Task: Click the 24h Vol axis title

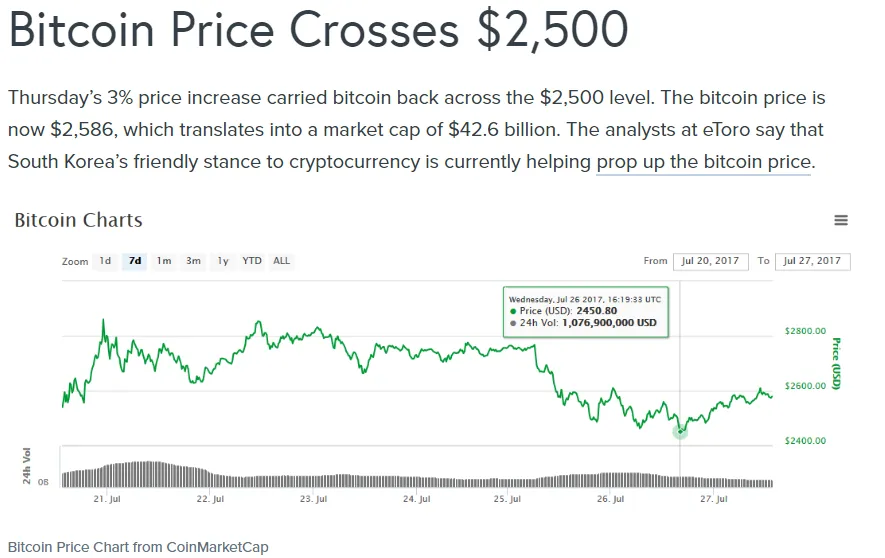Action: point(27,465)
